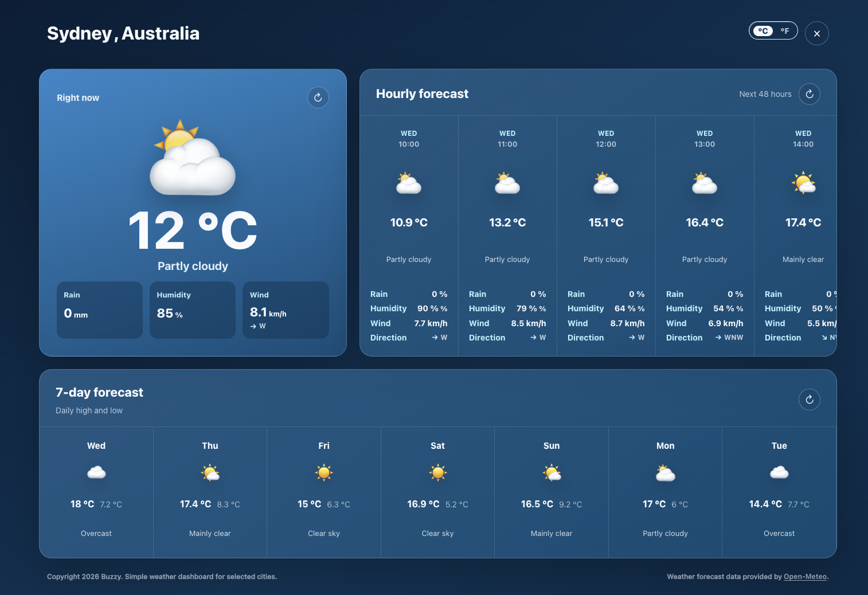Click Tuesday's overcast cloud icon
Viewport: 868px width, 595px height.
[779, 472]
